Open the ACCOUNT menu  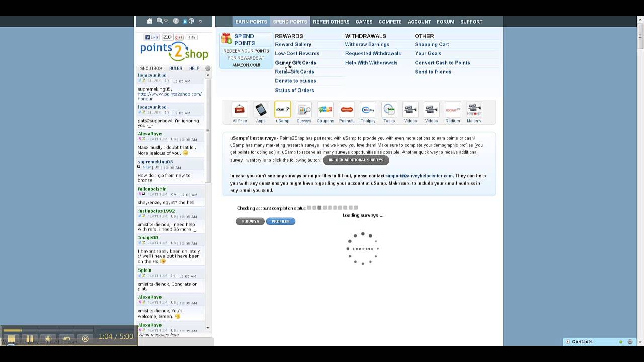point(419,22)
